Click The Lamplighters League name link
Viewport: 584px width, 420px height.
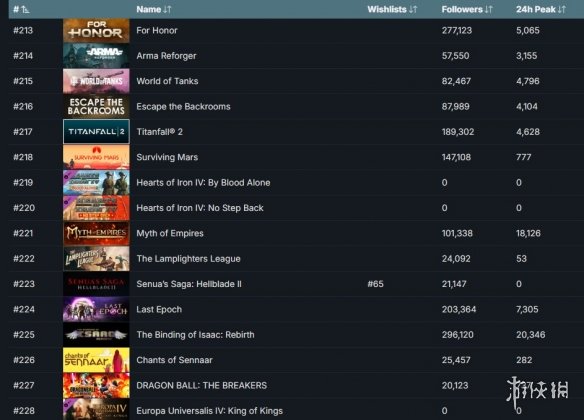pyautogui.click(x=188, y=258)
